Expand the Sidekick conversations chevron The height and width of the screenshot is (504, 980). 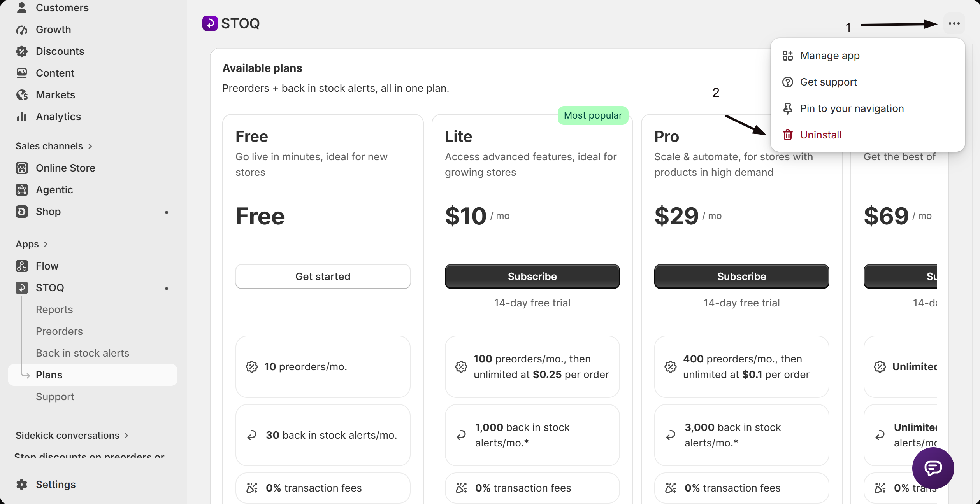click(126, 436)
